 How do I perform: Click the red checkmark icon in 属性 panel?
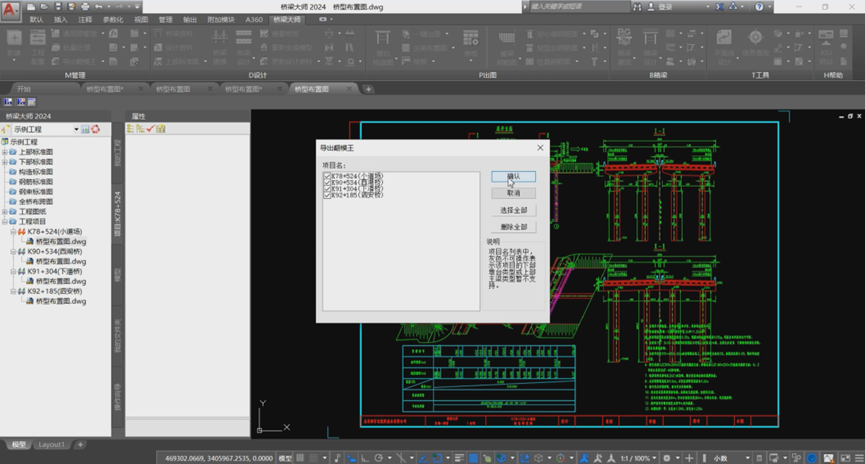pos(150,129)
